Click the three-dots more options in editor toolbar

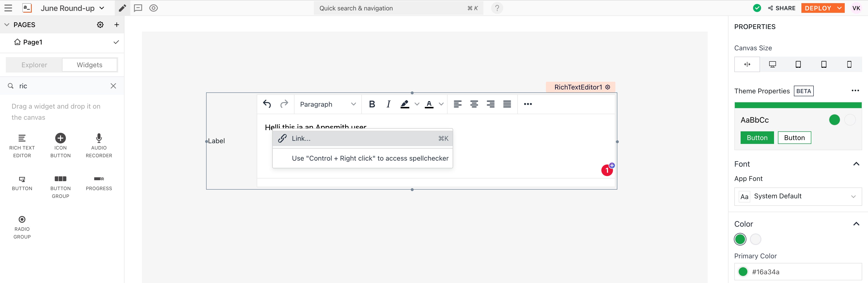coord(528,104)
